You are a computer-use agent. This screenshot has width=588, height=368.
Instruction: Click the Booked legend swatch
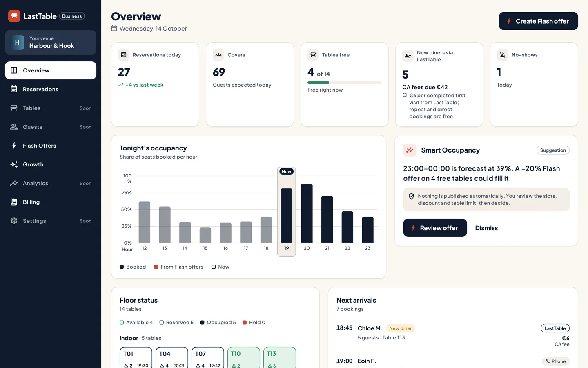(x=122, y=267)
